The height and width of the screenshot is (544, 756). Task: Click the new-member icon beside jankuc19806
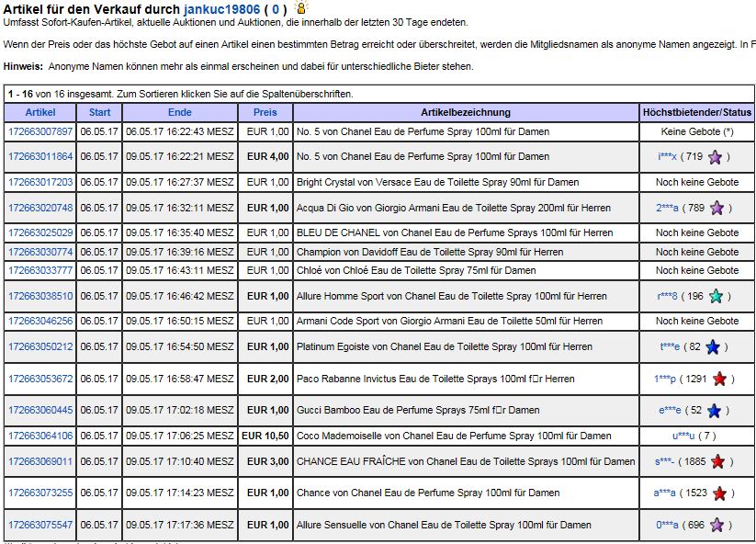[x=301, y=7]
